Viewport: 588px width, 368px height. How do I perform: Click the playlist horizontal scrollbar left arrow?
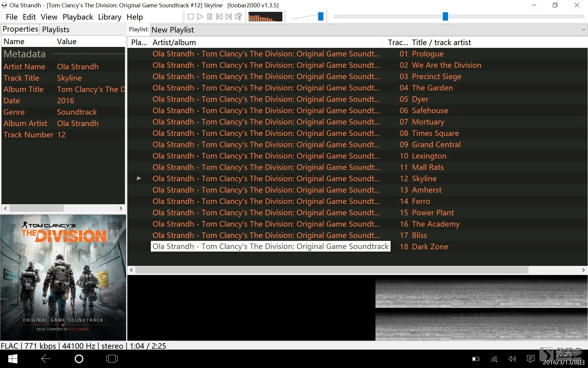tap(131, 270)
